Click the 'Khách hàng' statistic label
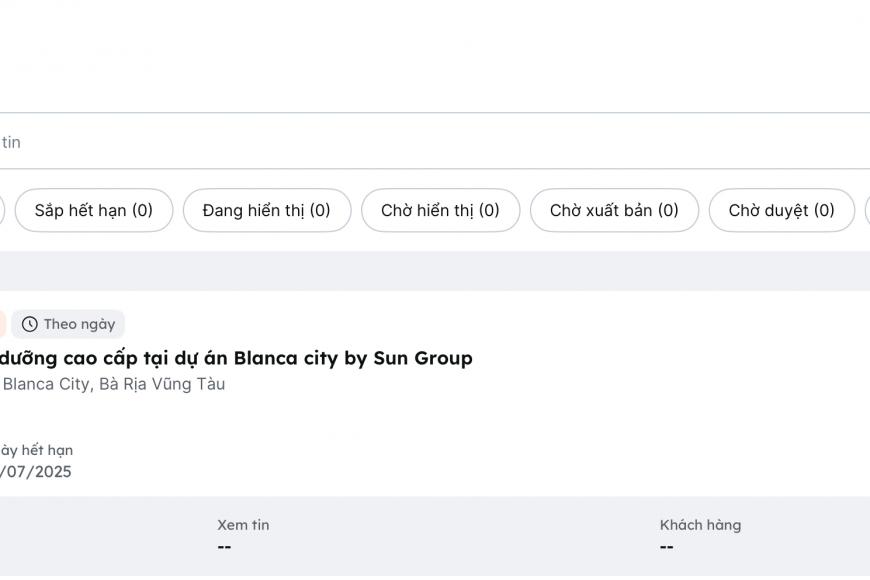The height and width of the screenshot is (580, 870). [700, 525]
